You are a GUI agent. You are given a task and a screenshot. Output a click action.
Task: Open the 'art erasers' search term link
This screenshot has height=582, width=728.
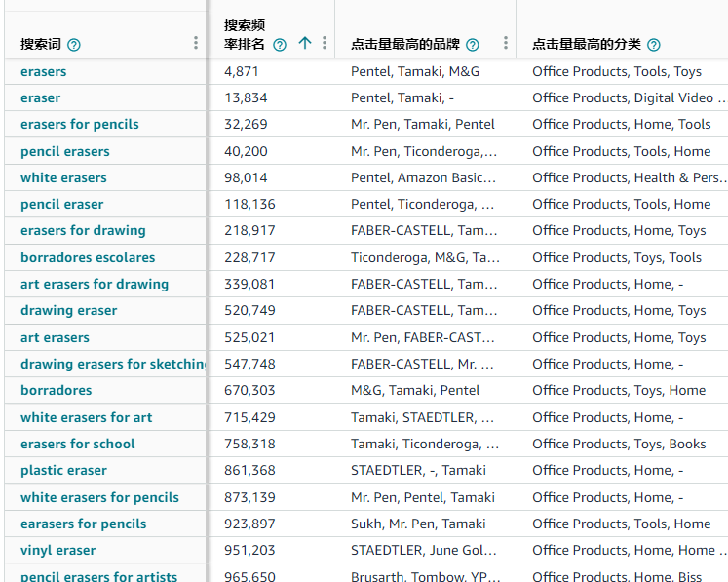(x=55, y=337)
